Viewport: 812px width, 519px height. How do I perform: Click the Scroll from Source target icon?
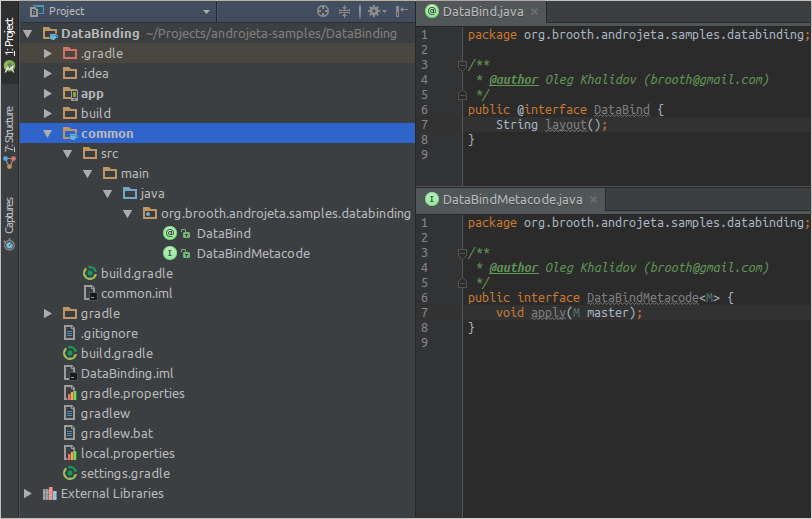click(x=323, y=11)
